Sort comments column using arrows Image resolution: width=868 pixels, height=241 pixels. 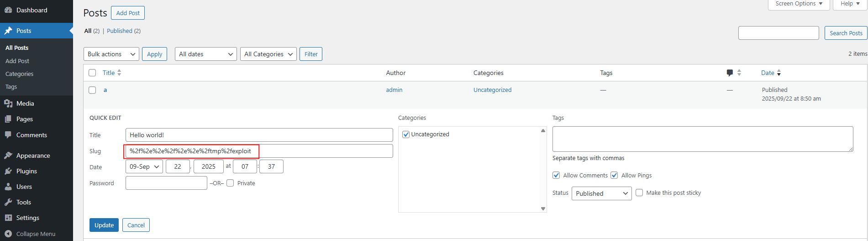click(739, 73)
